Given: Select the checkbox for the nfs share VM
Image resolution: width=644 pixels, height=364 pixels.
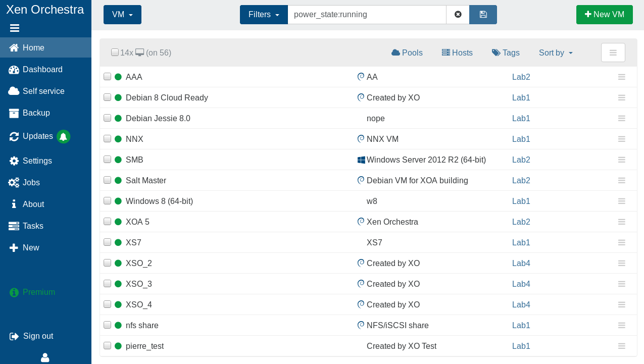Looking at the screenshot, I should (107, 325).
